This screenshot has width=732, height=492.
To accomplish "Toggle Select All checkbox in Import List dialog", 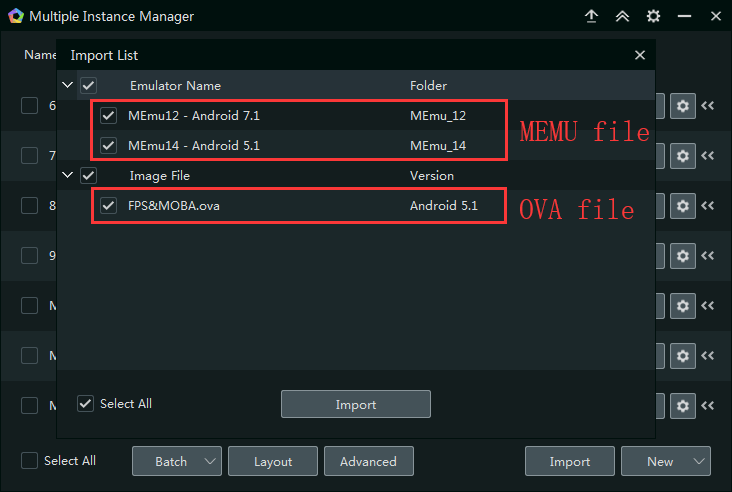I will click(86, 404).
